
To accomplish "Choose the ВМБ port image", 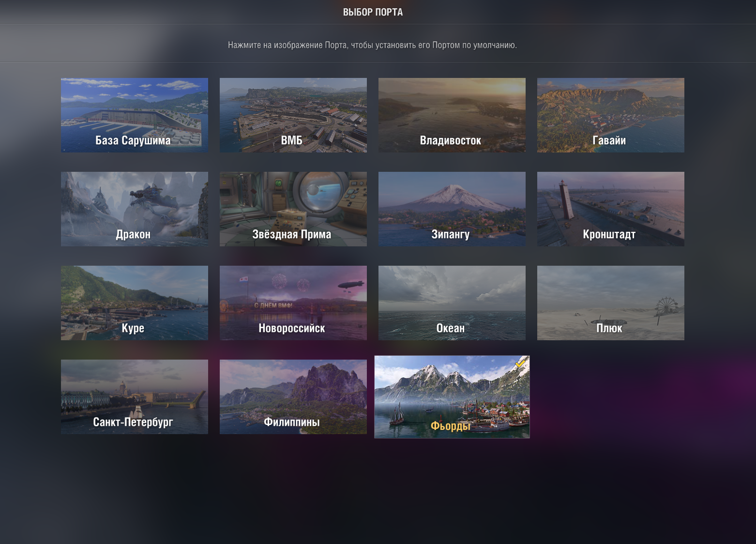I will 293,115.
